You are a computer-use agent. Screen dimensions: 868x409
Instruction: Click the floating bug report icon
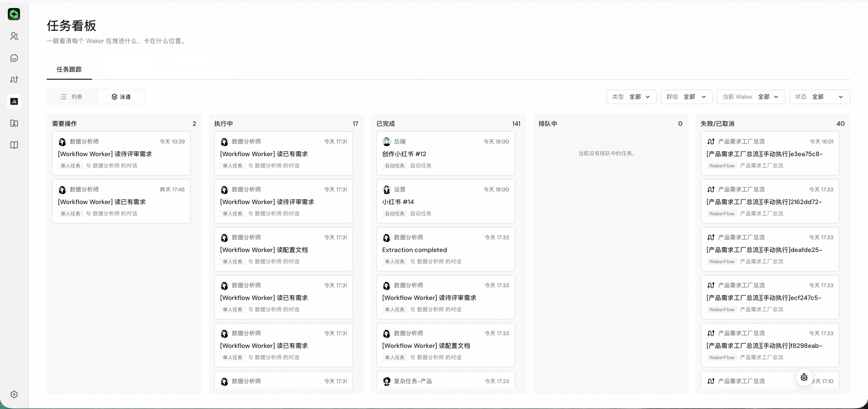tap(804, 377)
